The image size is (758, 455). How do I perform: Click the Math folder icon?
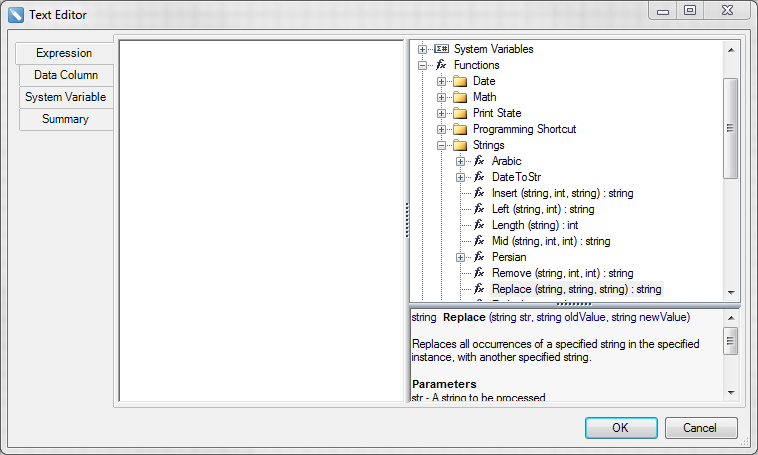(x=460, y=97)
